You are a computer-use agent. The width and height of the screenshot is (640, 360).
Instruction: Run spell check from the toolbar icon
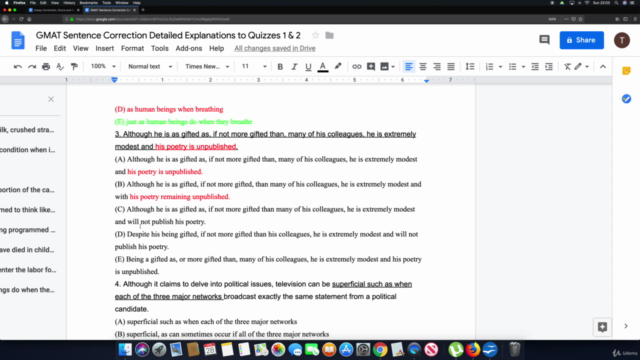coord(60,67)
